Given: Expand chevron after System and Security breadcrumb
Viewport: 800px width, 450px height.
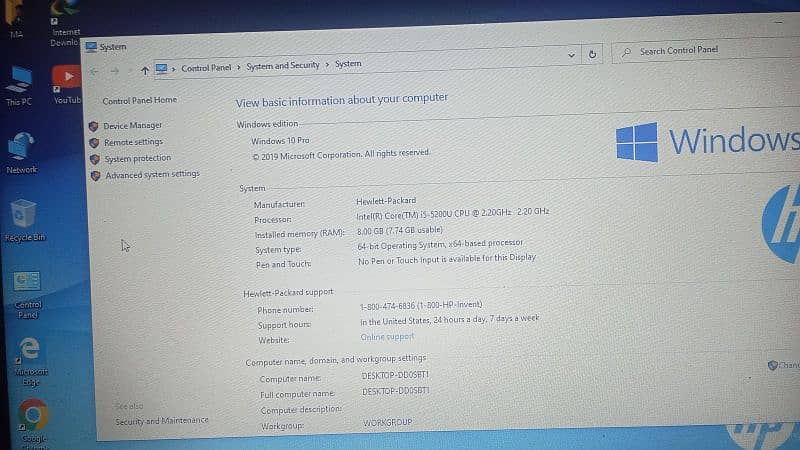Looking at the screenshot, I should (328, 65).
